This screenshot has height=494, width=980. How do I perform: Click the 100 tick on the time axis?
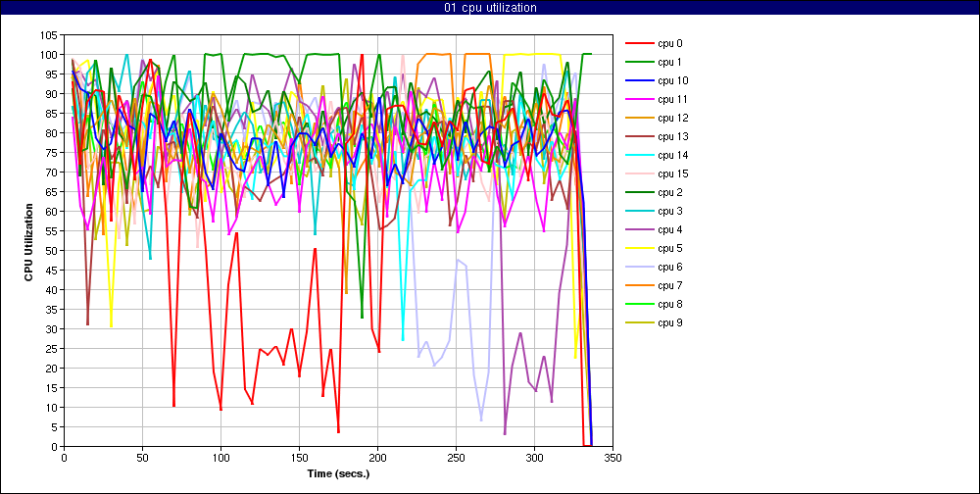[x=221, y=458]
